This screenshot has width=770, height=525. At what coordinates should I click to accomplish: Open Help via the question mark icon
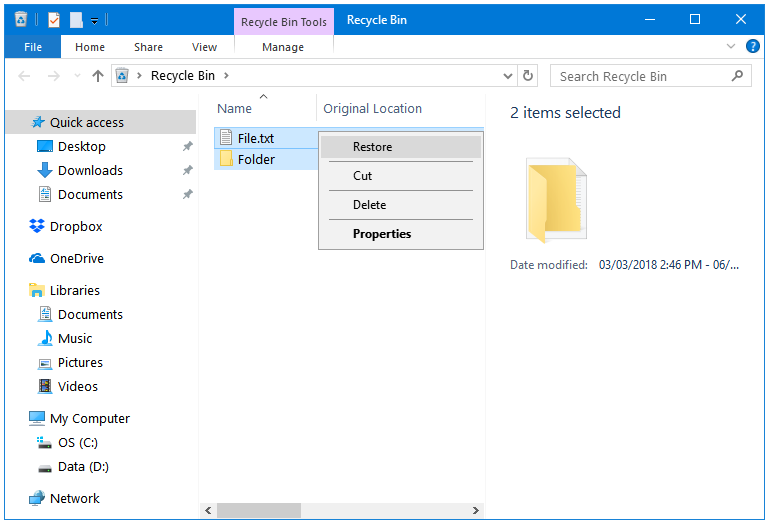tap(752, 46)
